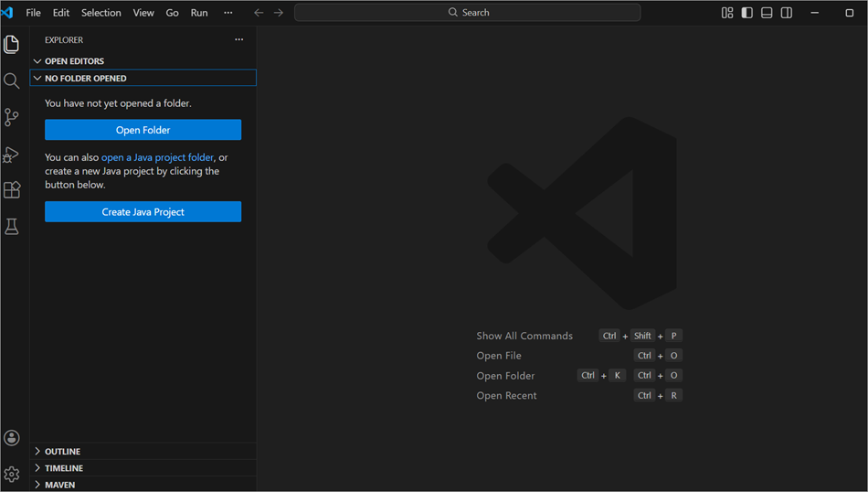Open the Selection menu
Image resolution: width=868 pixels, height=492 pixels.
[x=101, y=12]
